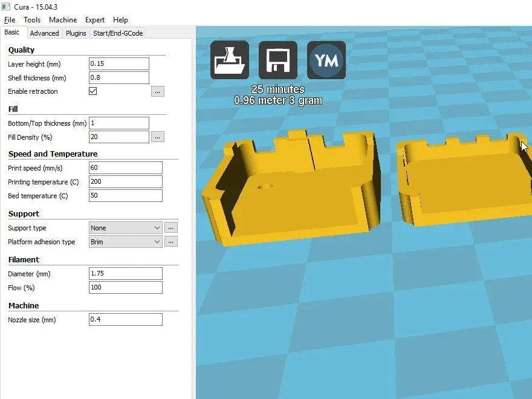The width and height of the screenshot is (532, 399).
Task: Expand the Support type dropdown
Action: click(126, 228)
